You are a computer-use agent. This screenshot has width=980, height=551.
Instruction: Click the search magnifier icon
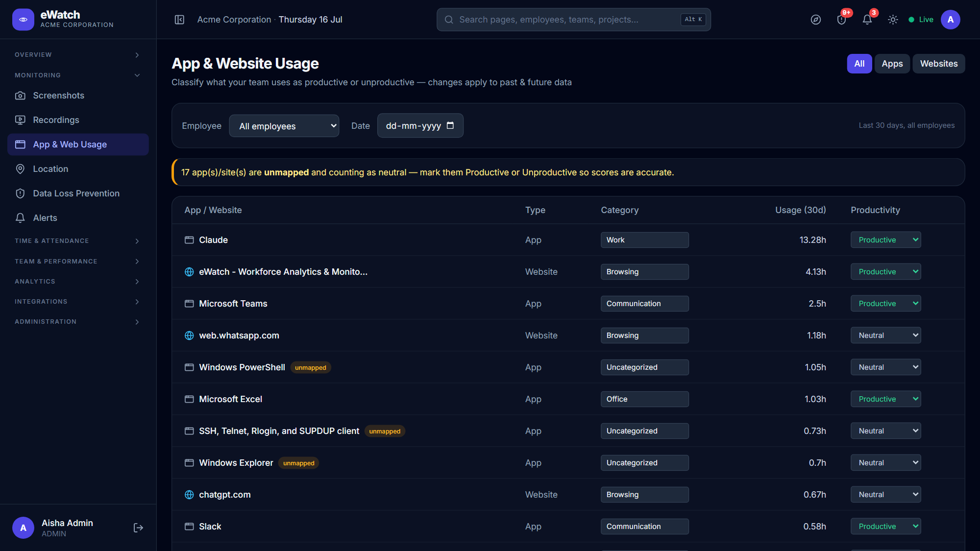click(x=448, y=20)
